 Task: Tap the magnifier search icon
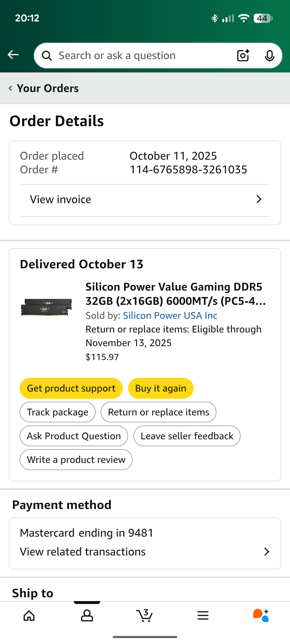coord(47,56)
